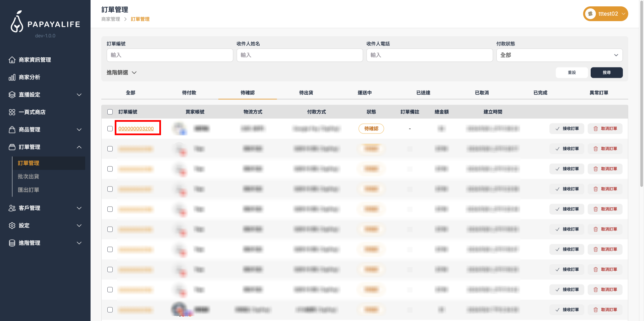Screen dimensions: 644x321
Task: Switch to the 待出貨 tab
Action: tap(306, 93)
